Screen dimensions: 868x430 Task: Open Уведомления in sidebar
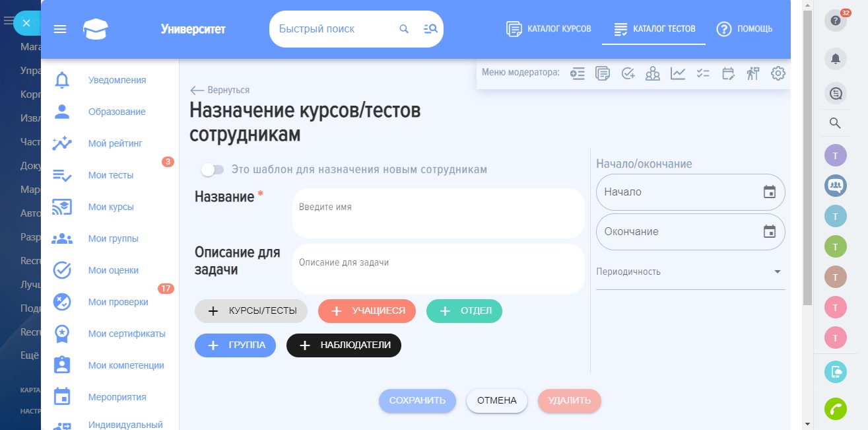click(110, 80)
